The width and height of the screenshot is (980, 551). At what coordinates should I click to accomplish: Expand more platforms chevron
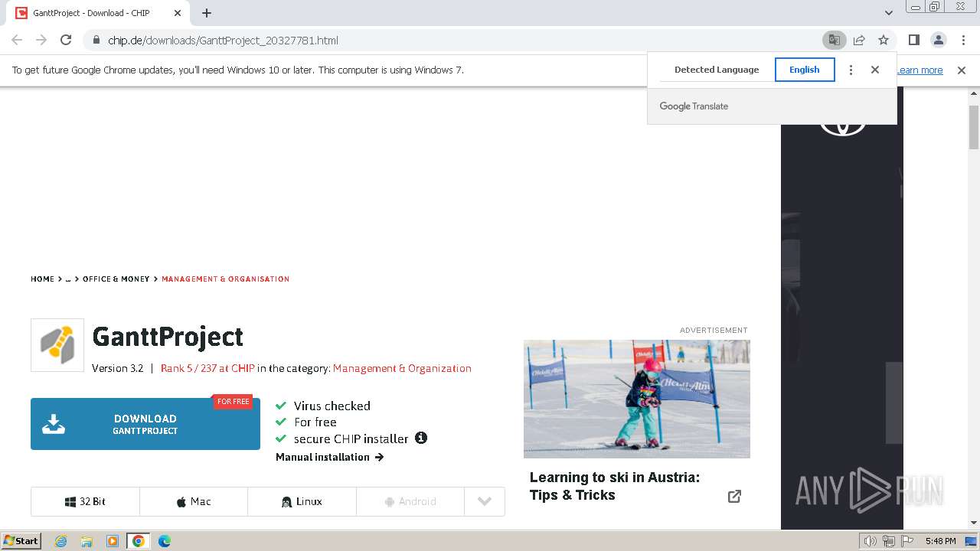[x=485, y=501]
